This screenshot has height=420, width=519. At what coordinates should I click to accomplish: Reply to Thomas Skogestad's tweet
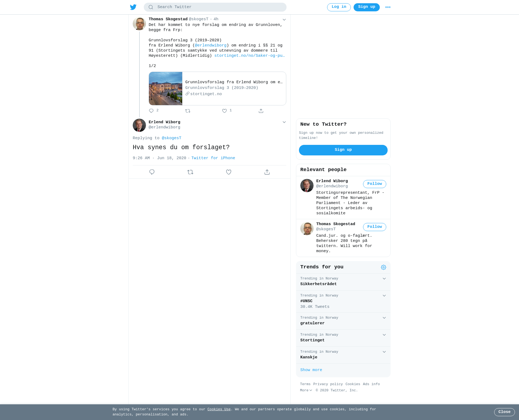point(151,111)
